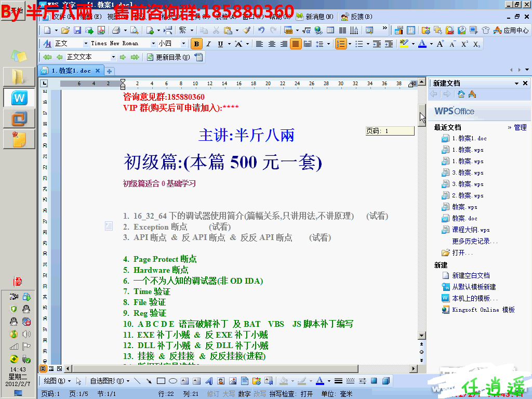Screen dimensions: 532x399
Task: Click the Open folder toolbar icon
Action: 65,30
